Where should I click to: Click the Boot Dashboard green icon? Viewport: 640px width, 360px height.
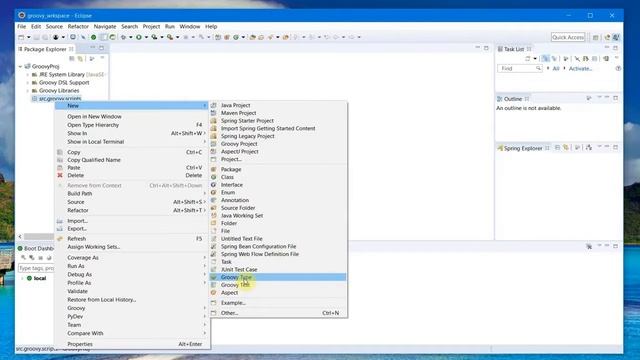click(x=20, y=248)
